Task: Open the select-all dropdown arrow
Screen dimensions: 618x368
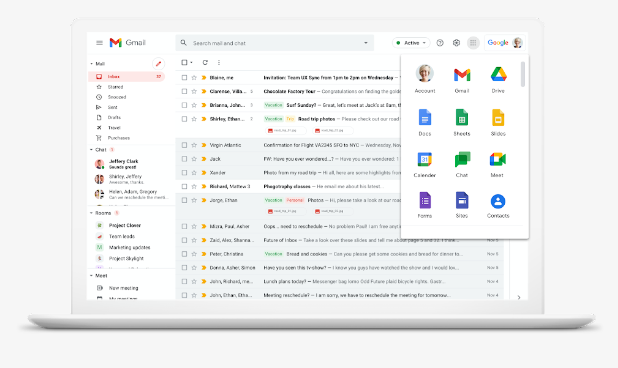Action: 192,63
